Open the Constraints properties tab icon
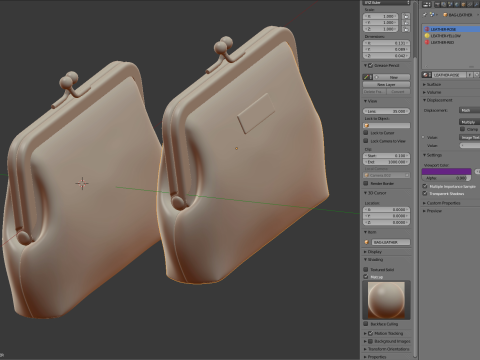480x360 pixels. pos(470,5)
